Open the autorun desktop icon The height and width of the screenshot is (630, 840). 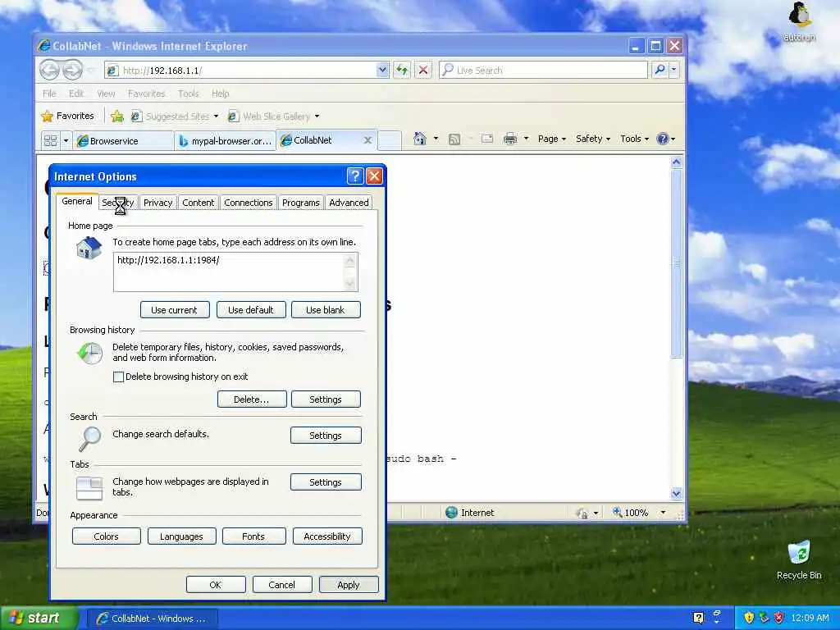pyautogui.click(x=799, y=21)
